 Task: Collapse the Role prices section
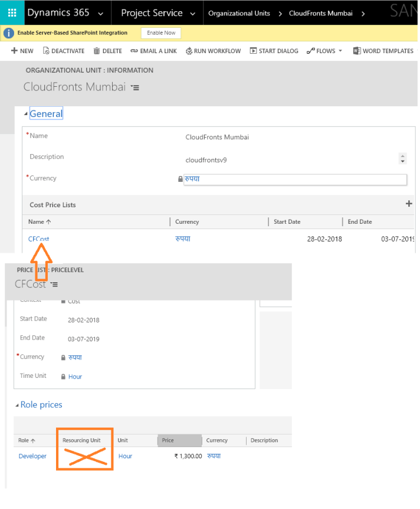(17, 405)
